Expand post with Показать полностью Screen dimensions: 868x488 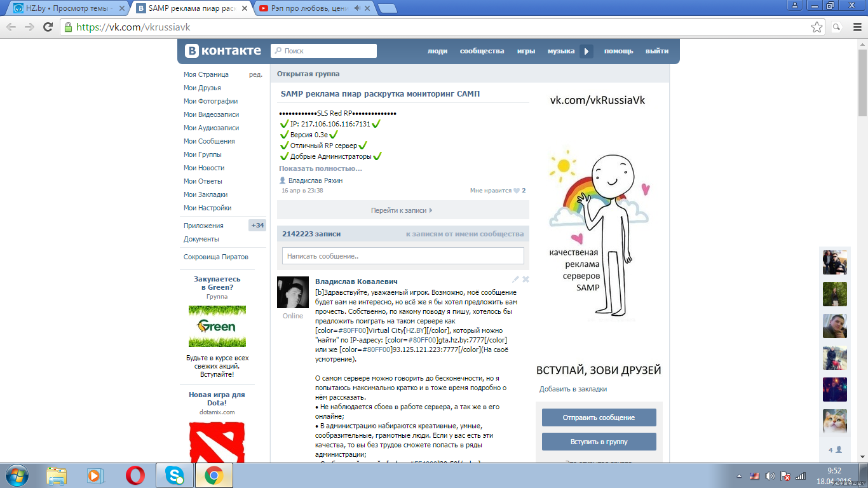coord(320,168)
